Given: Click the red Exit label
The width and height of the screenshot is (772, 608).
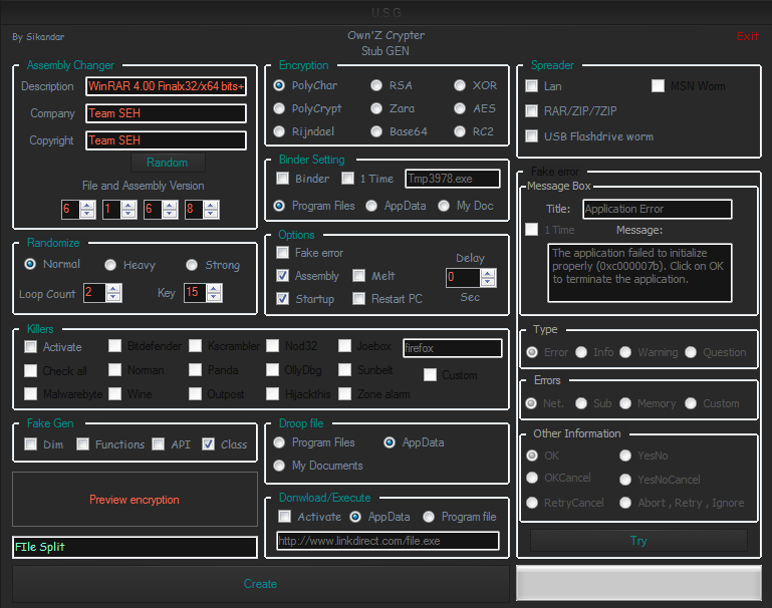Looking at the screenshot, I should coord(747,36).
